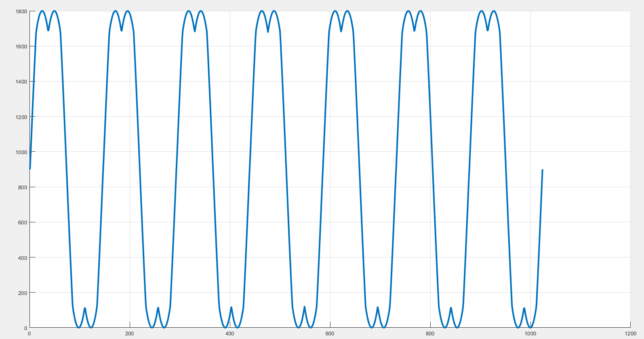644x339 pixels.
Task: Click the 1800 label on the vertical axis
Action: [21, 11]
